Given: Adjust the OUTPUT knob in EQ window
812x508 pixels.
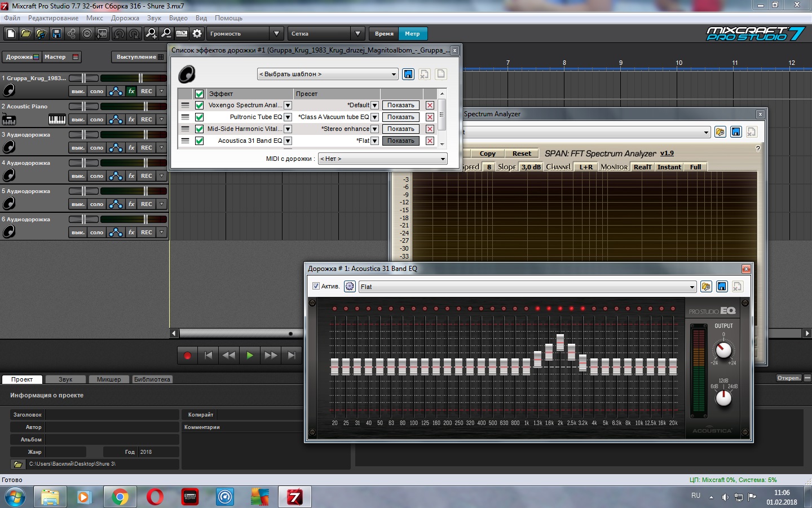Looking at the screenshot, I should click(723, 351).
